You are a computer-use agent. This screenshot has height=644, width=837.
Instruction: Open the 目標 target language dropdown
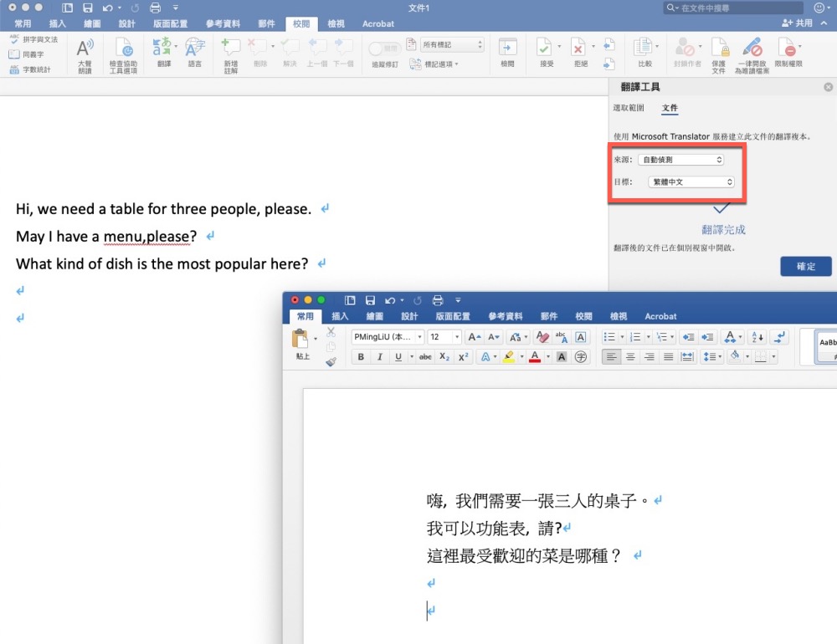691,181
